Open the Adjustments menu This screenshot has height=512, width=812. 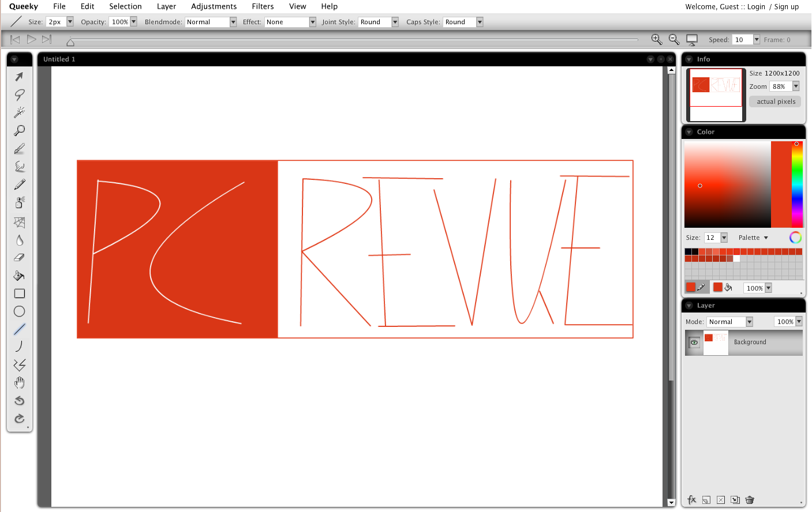(214, 6)
